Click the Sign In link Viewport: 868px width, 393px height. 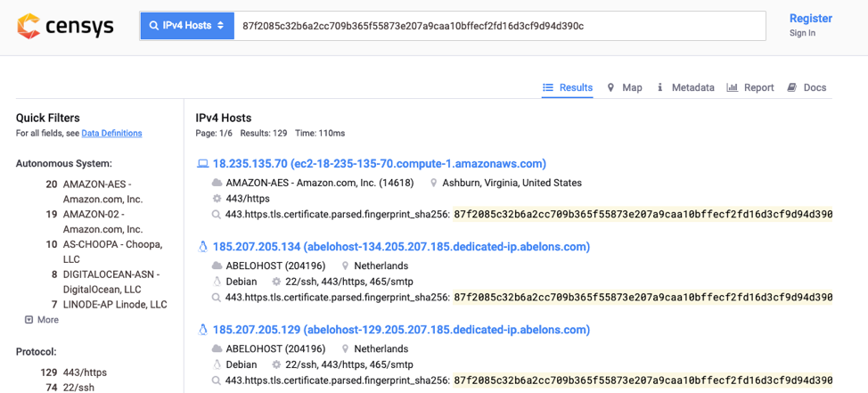802,33
